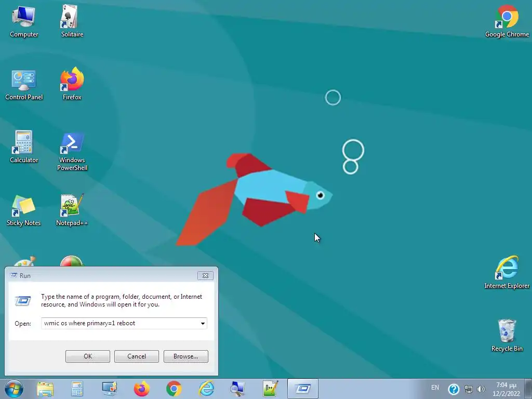
Task: Click inside the Open command text field
Action: point(120,323)
